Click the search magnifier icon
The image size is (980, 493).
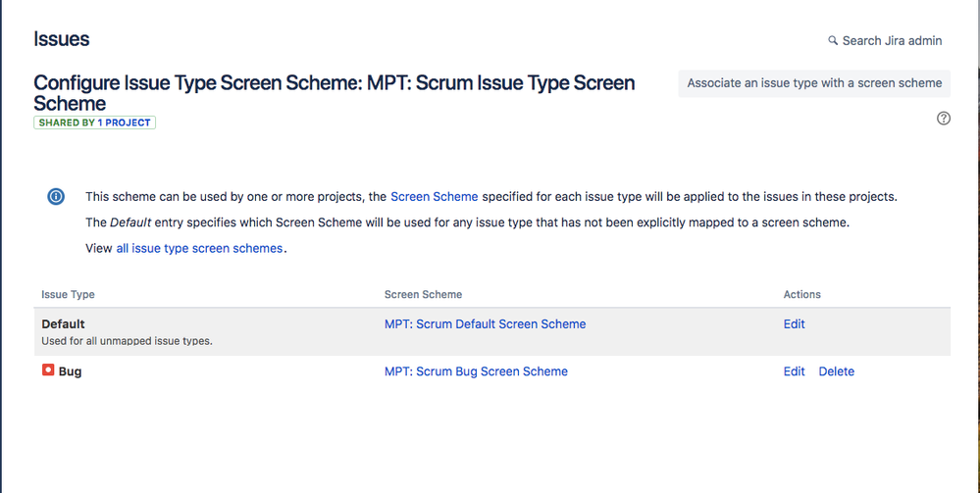click(x=833, y=40)
